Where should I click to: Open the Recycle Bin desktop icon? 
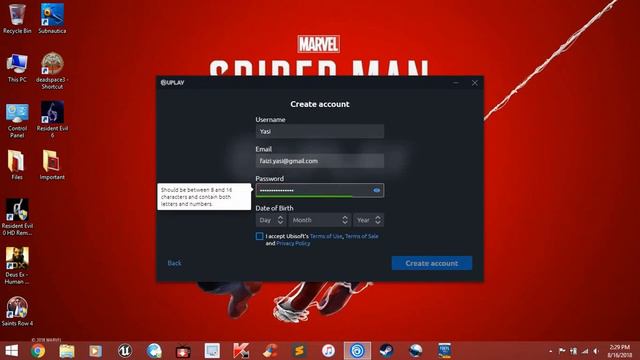coord(17,19)
